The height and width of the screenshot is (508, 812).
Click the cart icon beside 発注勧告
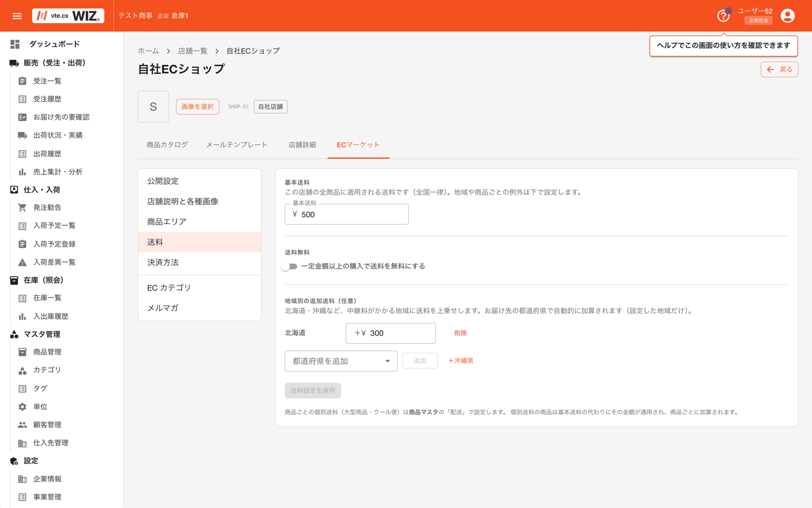click(x=23, y=208)
